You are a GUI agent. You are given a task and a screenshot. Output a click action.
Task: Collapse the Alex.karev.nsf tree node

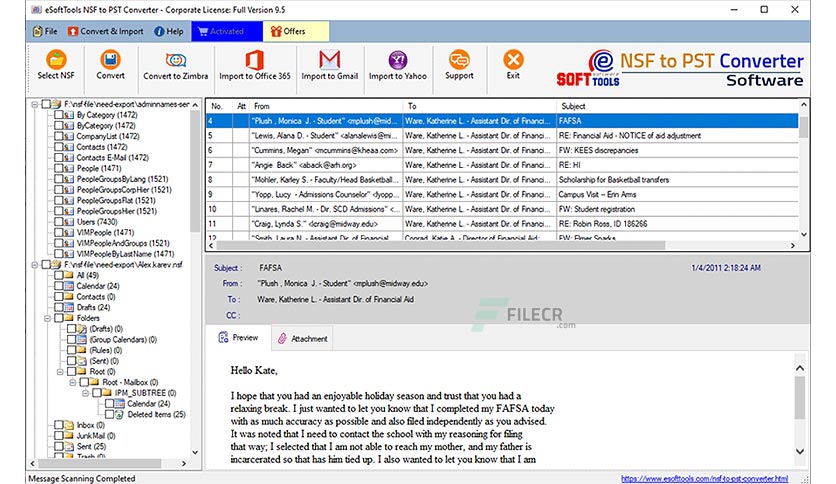pyautogui.click(x=35, y=264)
